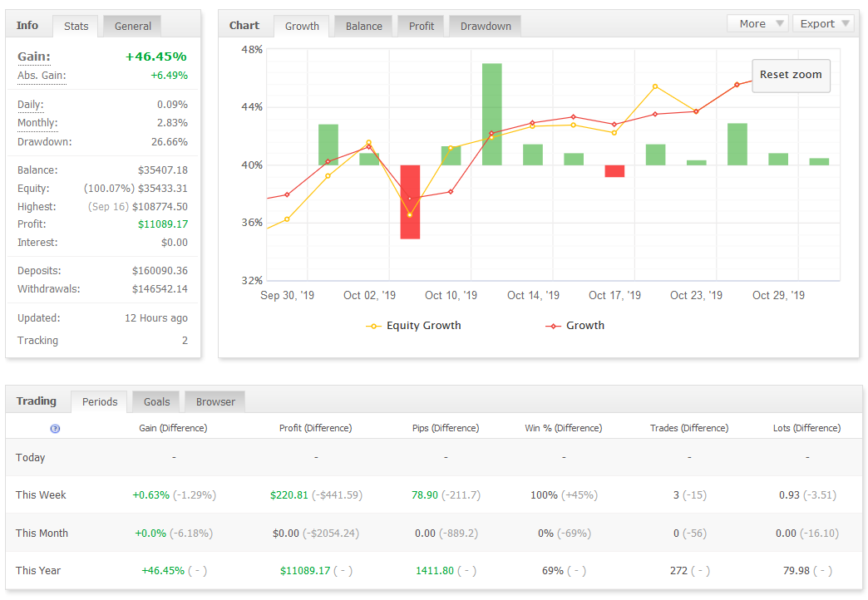Click the Gain (Difference) column header

[173, 428]
